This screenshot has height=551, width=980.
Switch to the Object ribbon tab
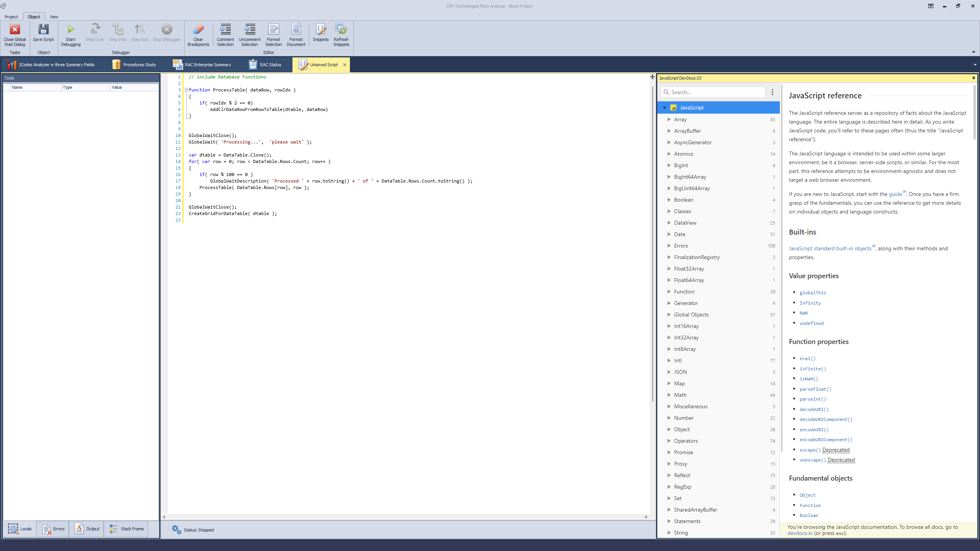pyautogui.click(x=34, y=17)
